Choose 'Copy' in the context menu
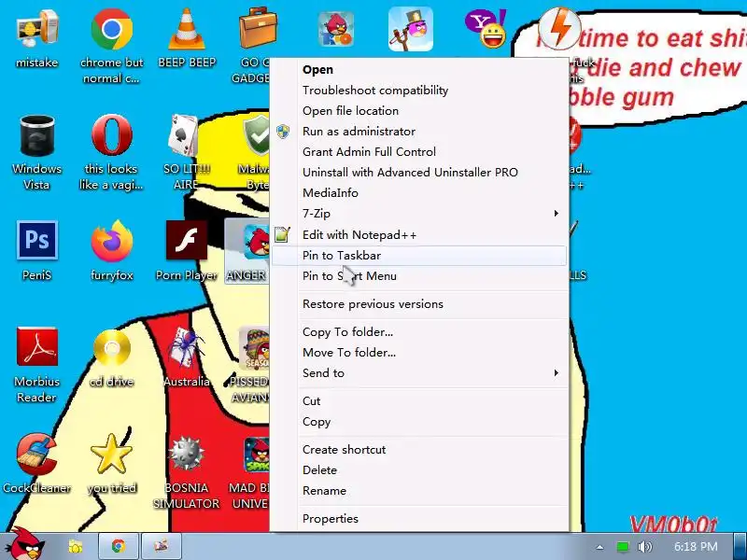This screenshot has width=747, height=560. tap(419, 422)
